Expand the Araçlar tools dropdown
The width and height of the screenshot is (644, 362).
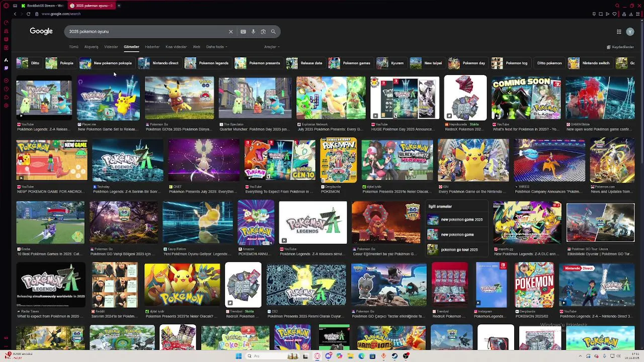pyautogui.click(x=272, y=47)
